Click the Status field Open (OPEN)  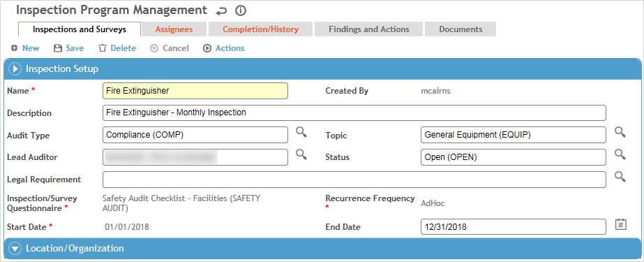(514, 157)
